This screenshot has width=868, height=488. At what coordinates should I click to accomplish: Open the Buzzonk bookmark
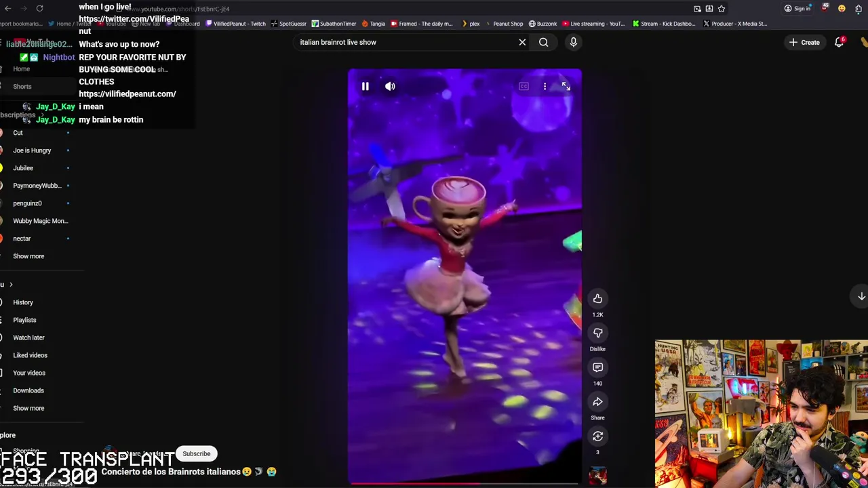click(542, 24)
